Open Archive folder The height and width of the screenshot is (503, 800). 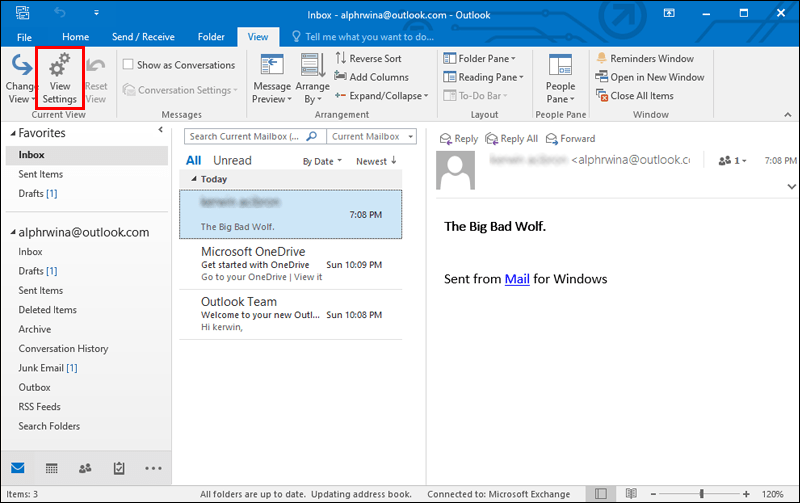click(35, 330)
